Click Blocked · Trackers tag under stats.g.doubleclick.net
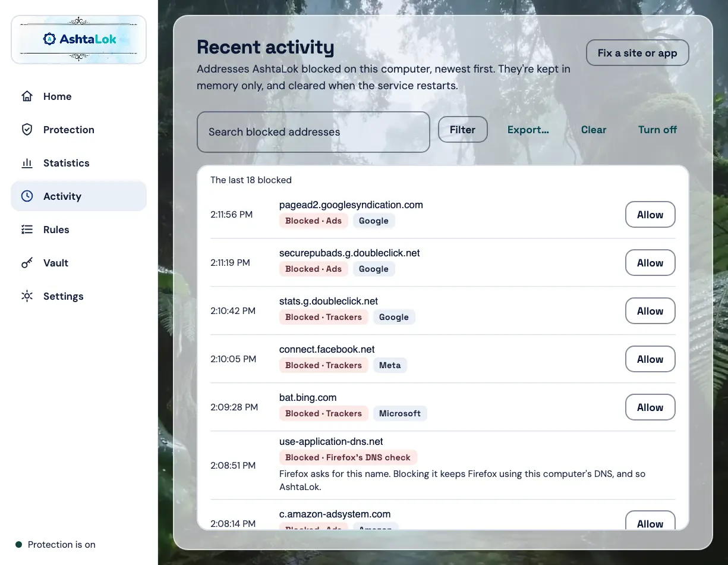 click(x=324, y=317)
